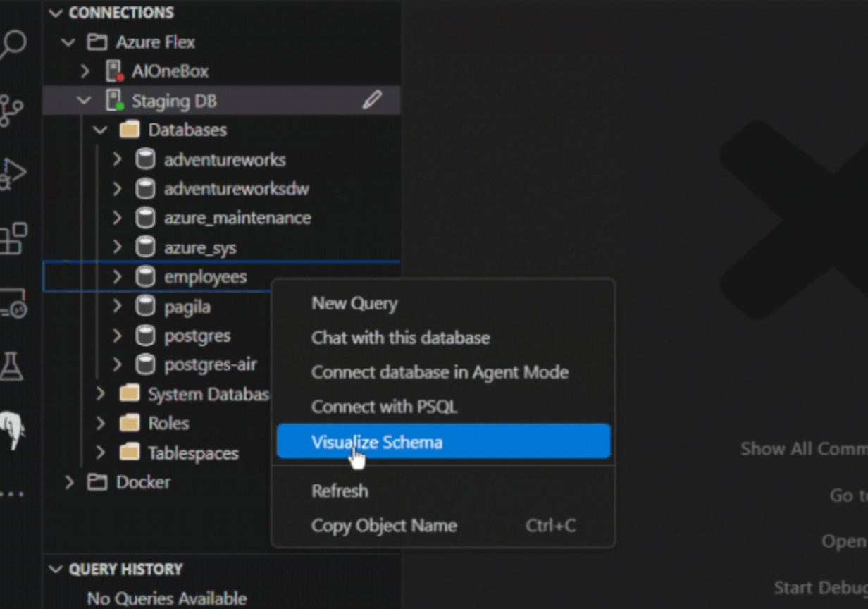Click the Roles folder icon
Screen dimensions: 868x609
(x=129, y=423)
